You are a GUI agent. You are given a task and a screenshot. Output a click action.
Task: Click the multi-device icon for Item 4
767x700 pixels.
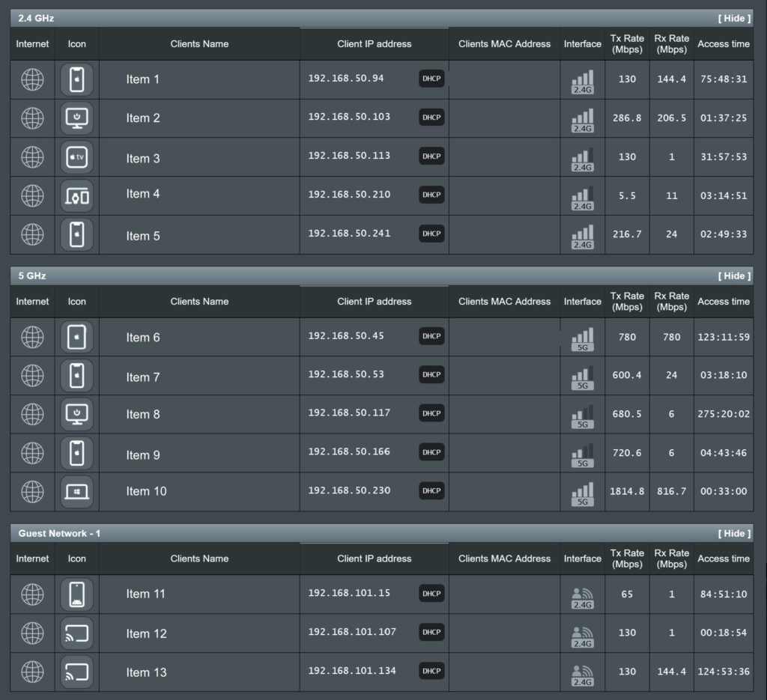[x=77, y=196]
